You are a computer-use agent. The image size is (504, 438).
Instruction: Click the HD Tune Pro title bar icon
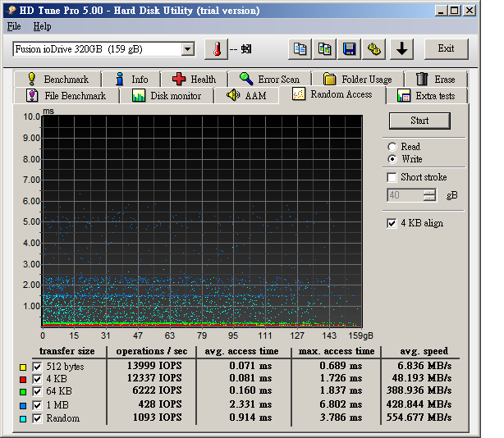pyautogui.click(x=11, y=11)
